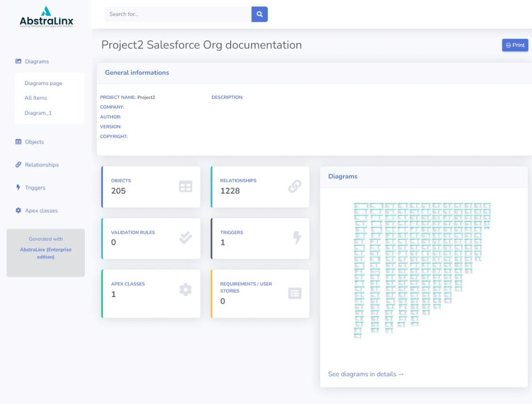532x404 pixels.
Task: Click the Apex classes gear sidebar icon
Action: click(x=18, y=210)
